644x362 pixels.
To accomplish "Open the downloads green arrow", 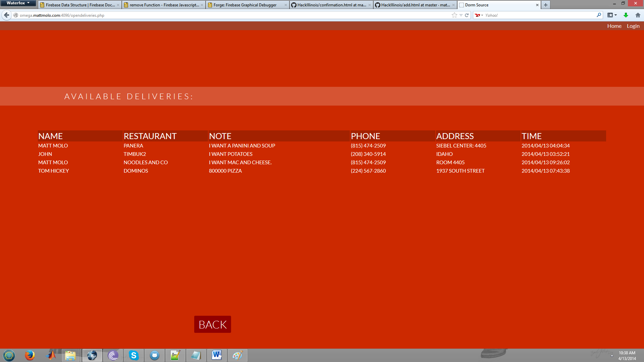I will (626, 15).
